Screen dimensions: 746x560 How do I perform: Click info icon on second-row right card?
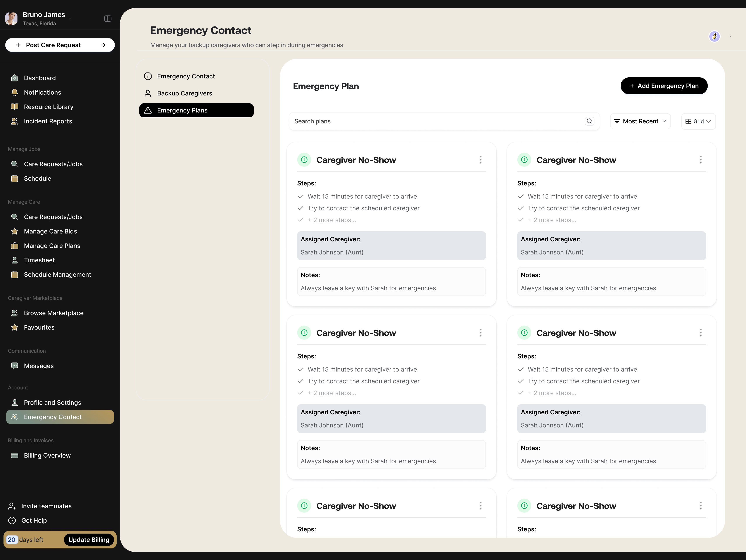[524, 333]
